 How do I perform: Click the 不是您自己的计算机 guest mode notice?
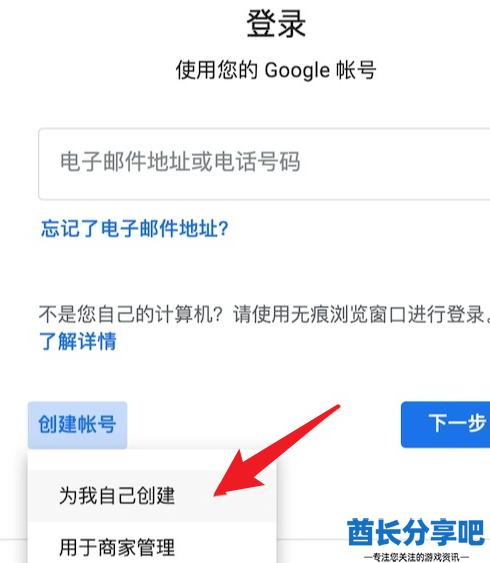(264, 314)
